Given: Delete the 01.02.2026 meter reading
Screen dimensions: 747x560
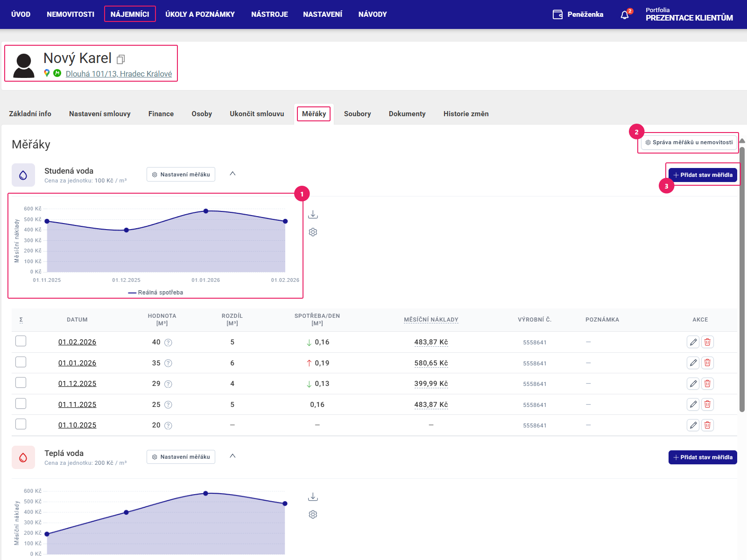Looking at the screenshot, I should pyautogui.click(x=707, y=342).
